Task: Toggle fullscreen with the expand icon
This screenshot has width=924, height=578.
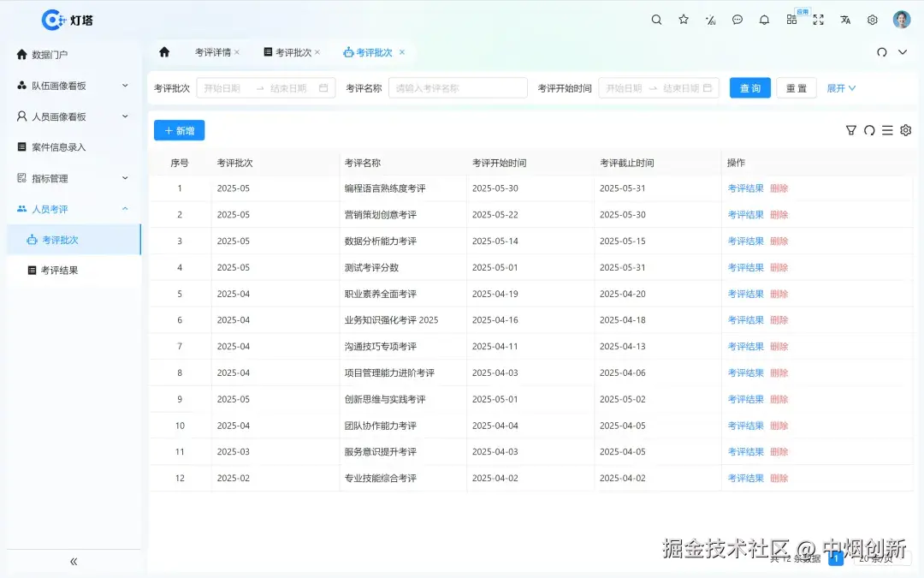Action: pyautogui.click(x=818, y=19)
